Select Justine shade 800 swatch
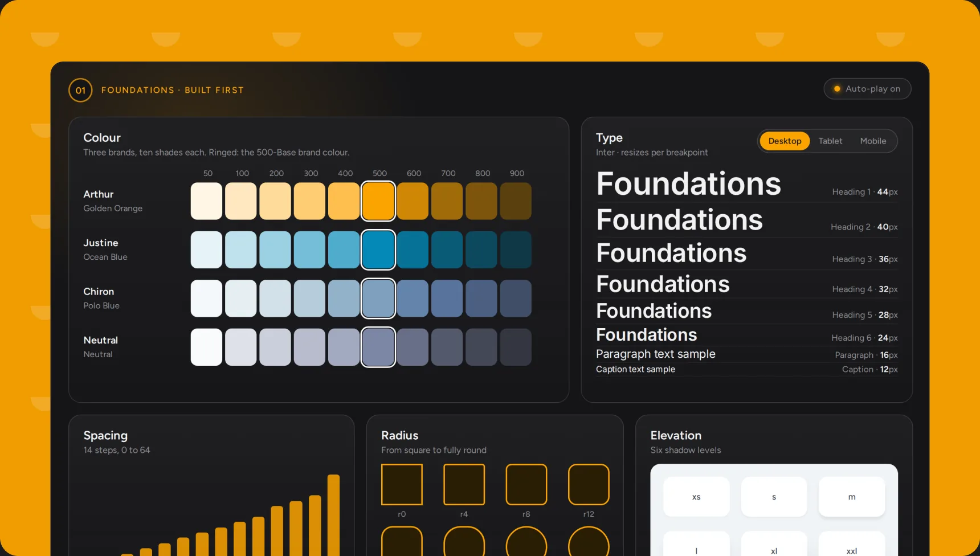This screenshot has width=980, height=556. click(481, 250)
